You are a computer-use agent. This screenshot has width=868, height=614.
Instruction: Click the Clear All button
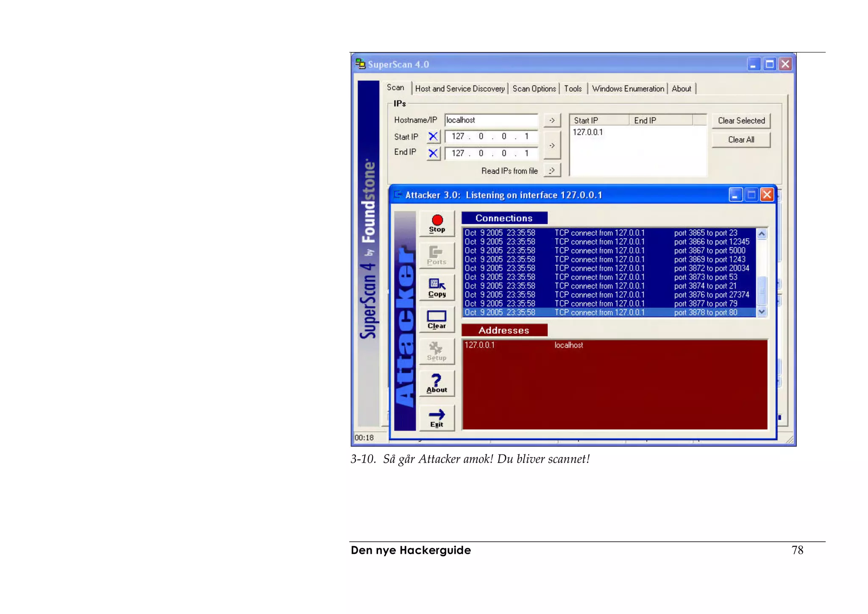[x=741, y=140]
